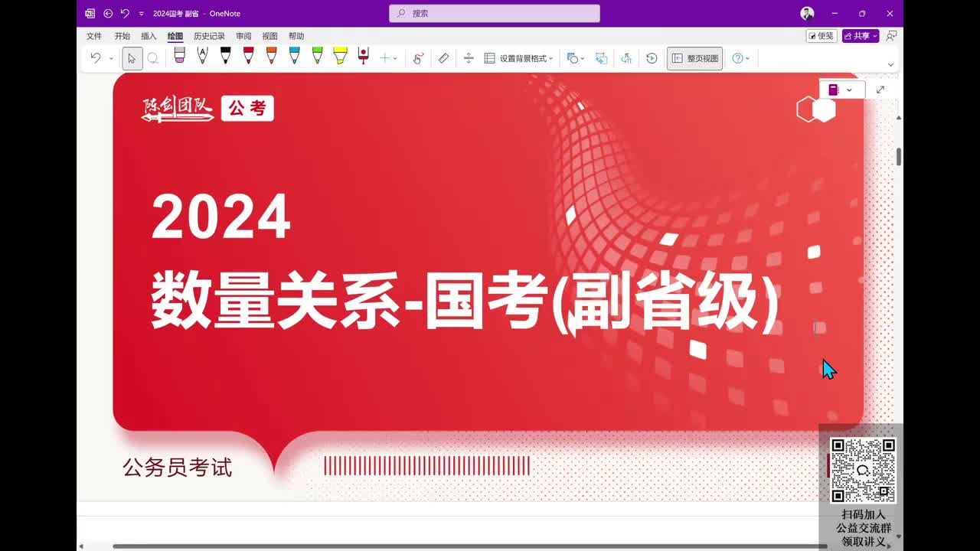Click the 便笺 sticky notes button

coord(821,36)
